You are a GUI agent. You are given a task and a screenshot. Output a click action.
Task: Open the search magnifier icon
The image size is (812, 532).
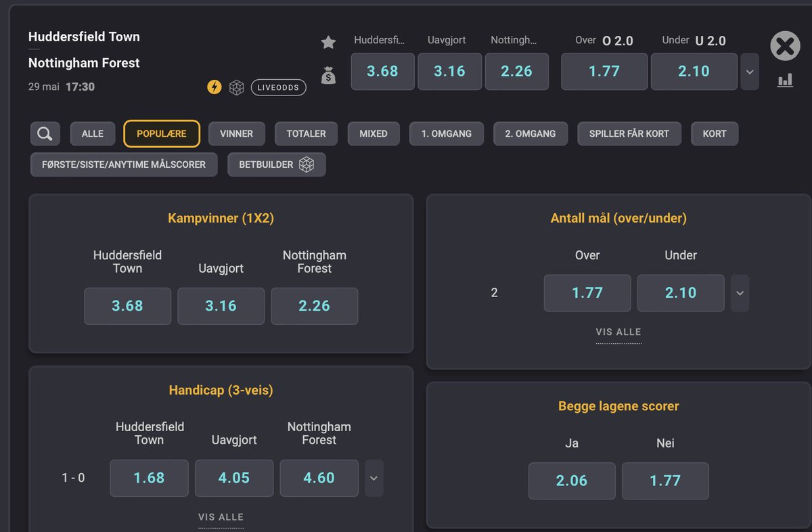pos(45,133)
